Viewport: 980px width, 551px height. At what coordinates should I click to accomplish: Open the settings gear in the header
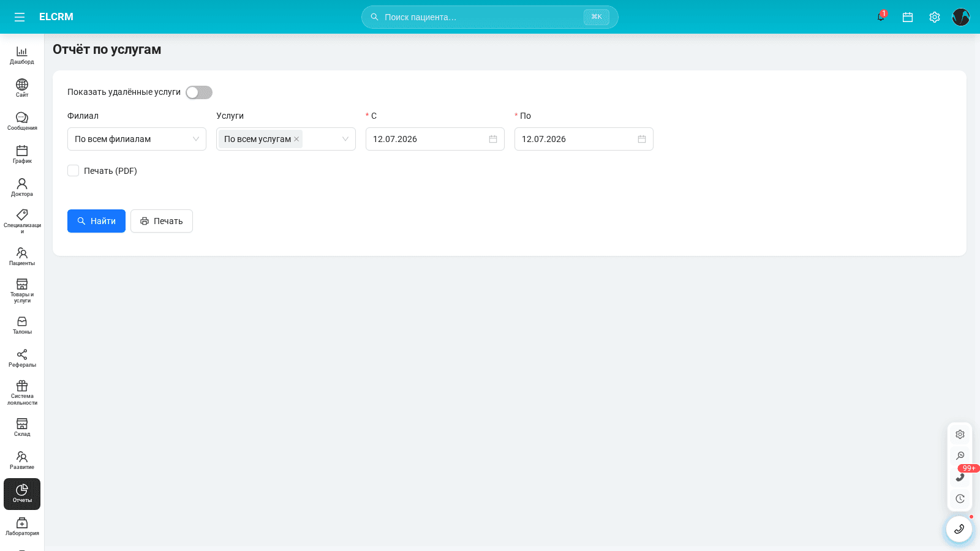coord(935,17)
